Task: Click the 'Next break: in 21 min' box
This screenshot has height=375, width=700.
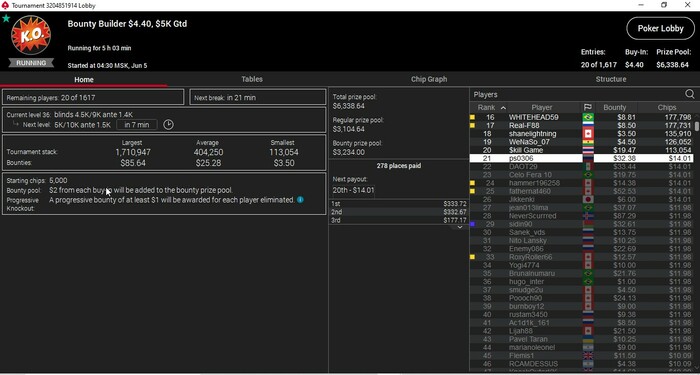Action: (x=258, y=97)
